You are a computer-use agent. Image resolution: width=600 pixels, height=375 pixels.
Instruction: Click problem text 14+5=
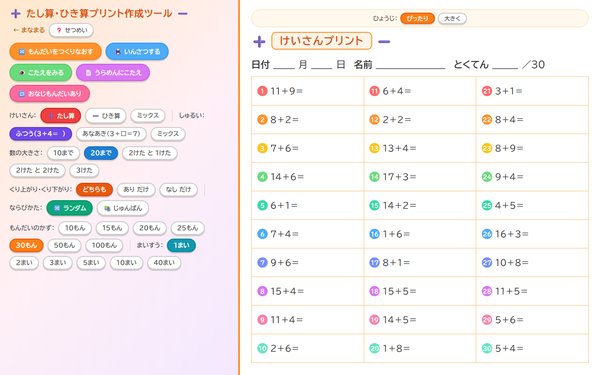pos(399,320)
